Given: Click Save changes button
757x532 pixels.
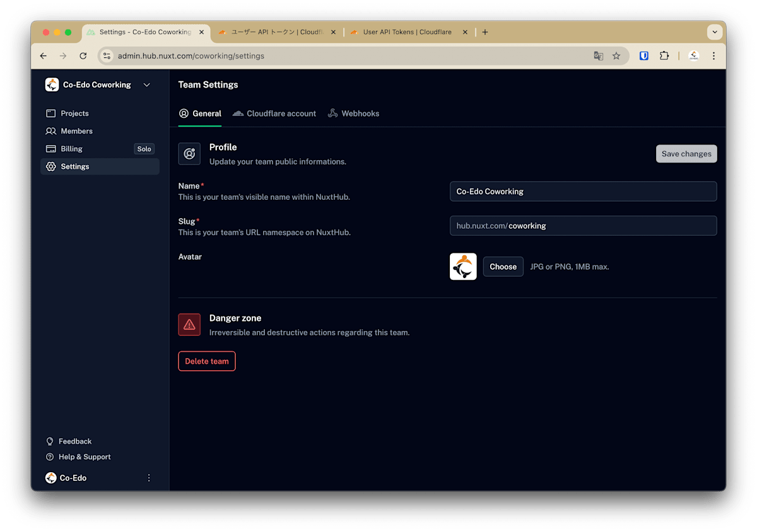Looking at the screenshot, I should pyautogui.click(x=686, y=154).
